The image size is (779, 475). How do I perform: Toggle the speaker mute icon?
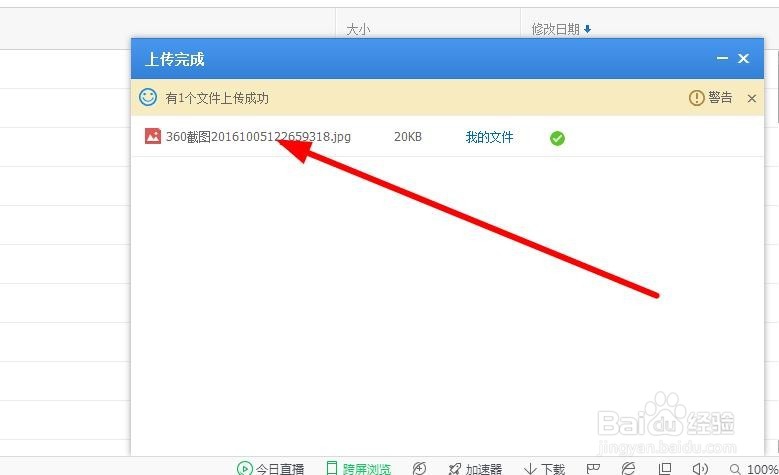[700, 469]
